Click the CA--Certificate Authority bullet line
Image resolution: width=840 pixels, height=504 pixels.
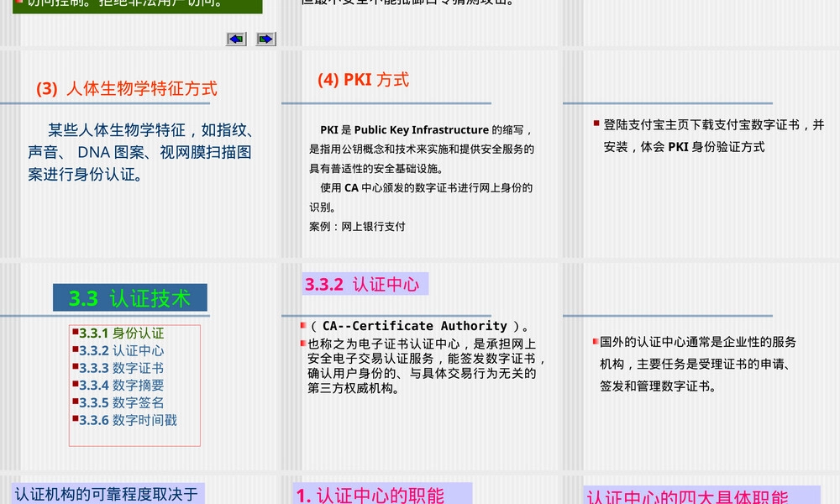417,326
